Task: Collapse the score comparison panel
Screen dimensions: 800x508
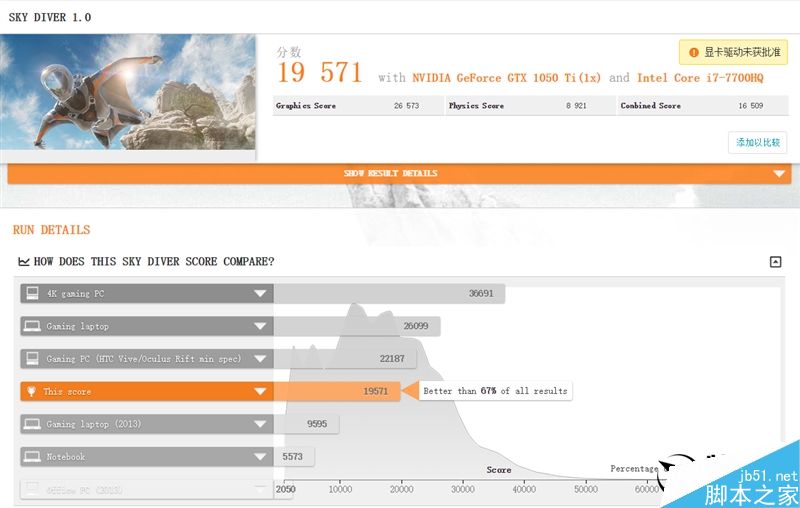Action: click(776, 262)
